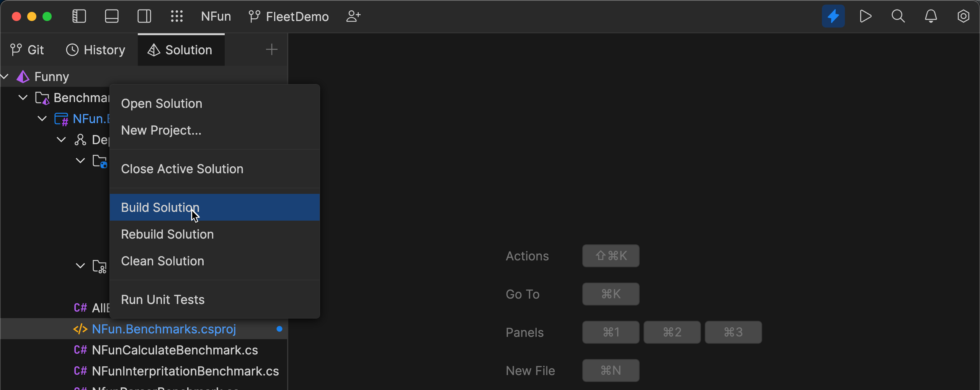This screenshot has height=390, width=980.
Task: Switch to the History tab
Action: (x=96, y=50)
